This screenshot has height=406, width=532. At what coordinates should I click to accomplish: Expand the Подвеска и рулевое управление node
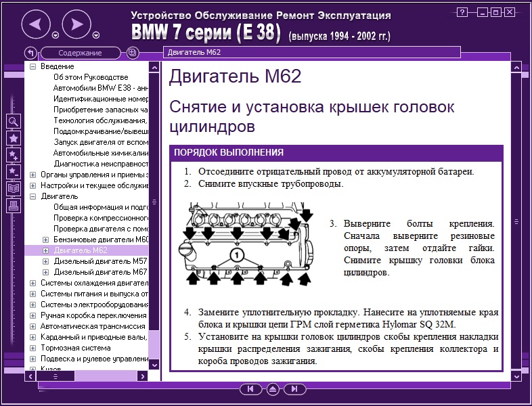pyautogui.click(x=33, y=359)
